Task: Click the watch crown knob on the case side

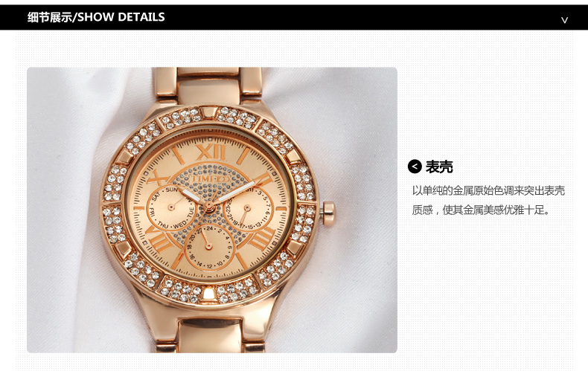Action: [328, 213]
